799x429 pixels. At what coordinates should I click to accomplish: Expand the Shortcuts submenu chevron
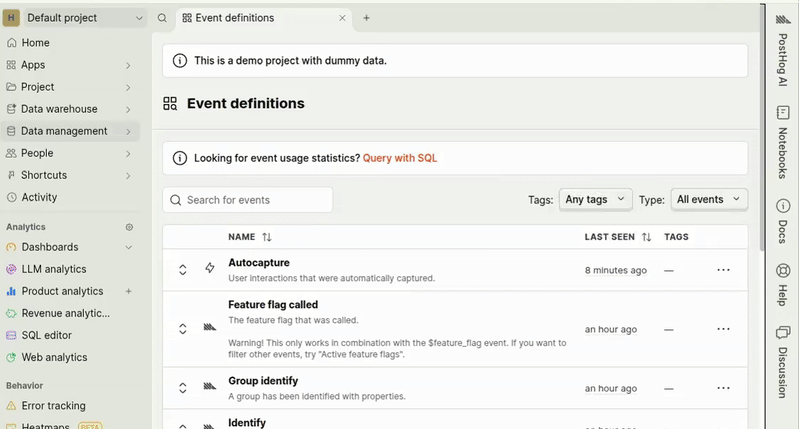point(128,176)
